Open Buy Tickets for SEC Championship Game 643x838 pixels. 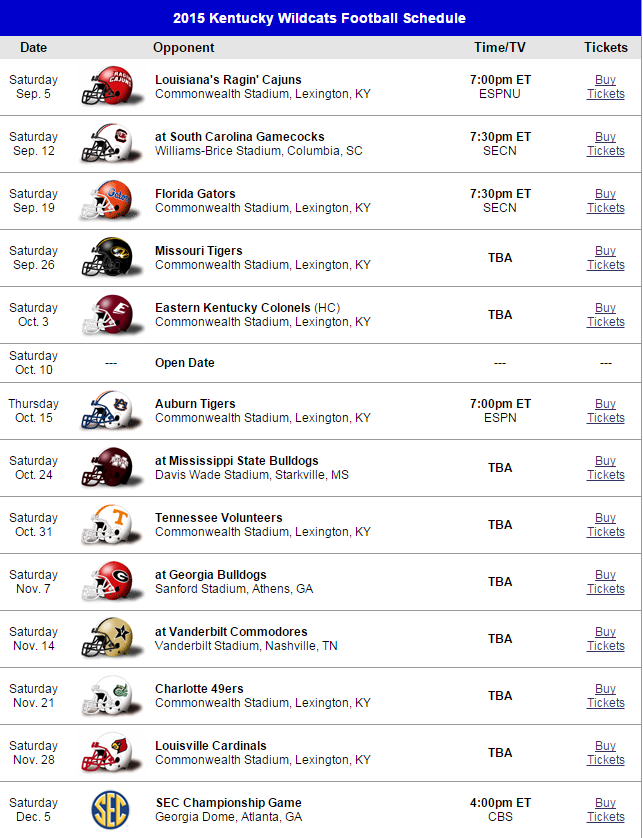click(x=605, y=810)
